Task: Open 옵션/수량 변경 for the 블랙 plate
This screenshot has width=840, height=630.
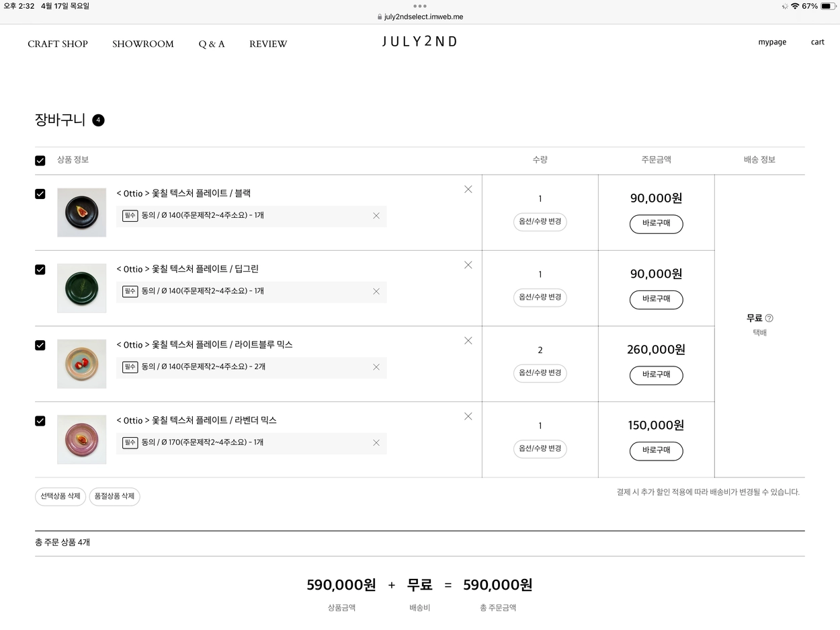Action: coord(540,222)
